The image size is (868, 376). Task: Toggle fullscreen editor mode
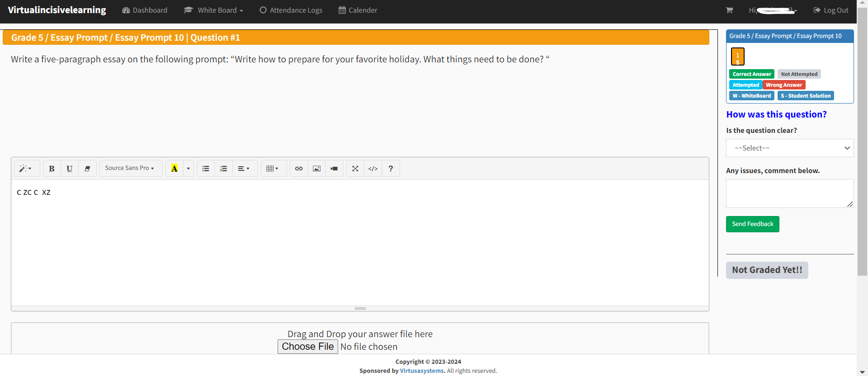(355, 169)
